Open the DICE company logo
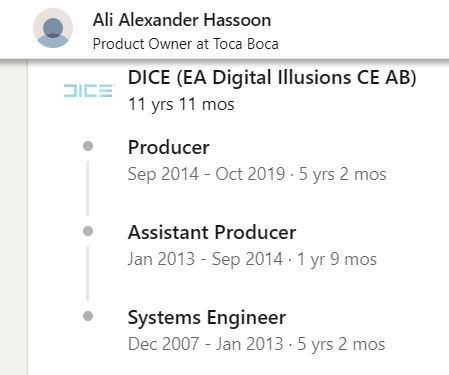The width and height of the screenshot is (449, 375). [x=88, y=90]
